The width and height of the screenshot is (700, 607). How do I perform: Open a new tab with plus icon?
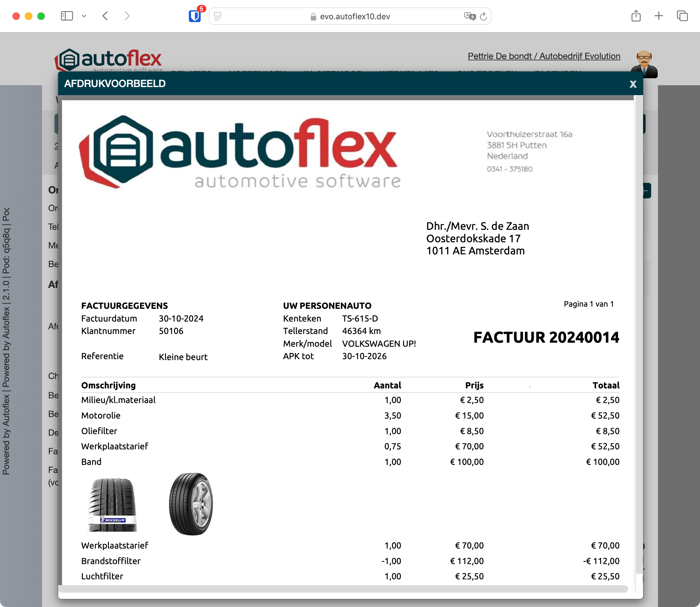click(x=658, y=16)
